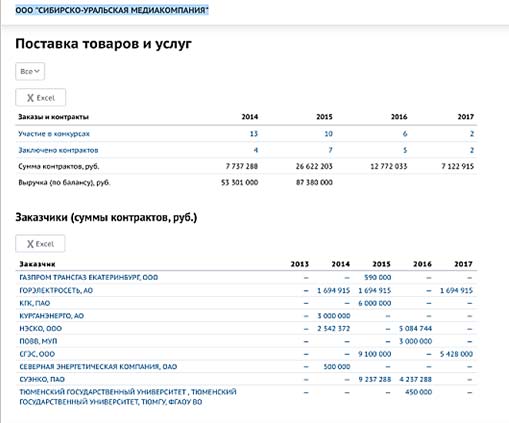This screenshot has width=509, height=423.
Task: Click the 3 000 000 Курганэнерго 2014 amount
Action: tap(334, 316)
